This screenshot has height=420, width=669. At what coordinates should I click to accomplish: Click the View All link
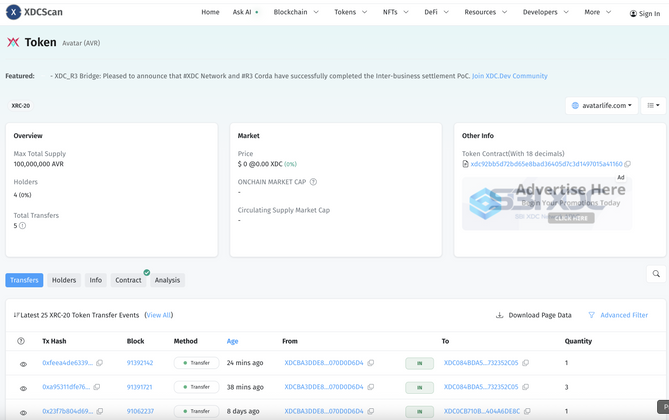[158, 315]
